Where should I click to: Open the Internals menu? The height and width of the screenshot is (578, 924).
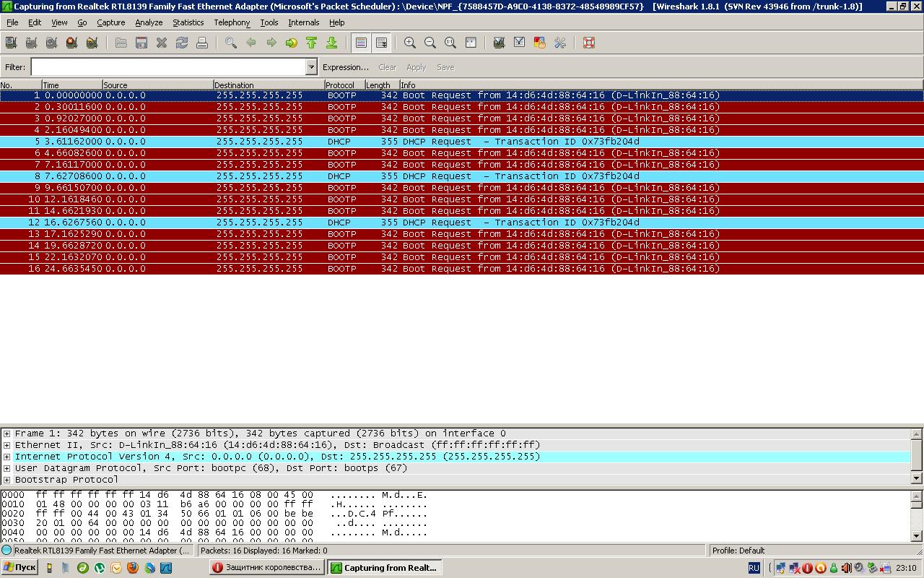[x=303, y=22]
